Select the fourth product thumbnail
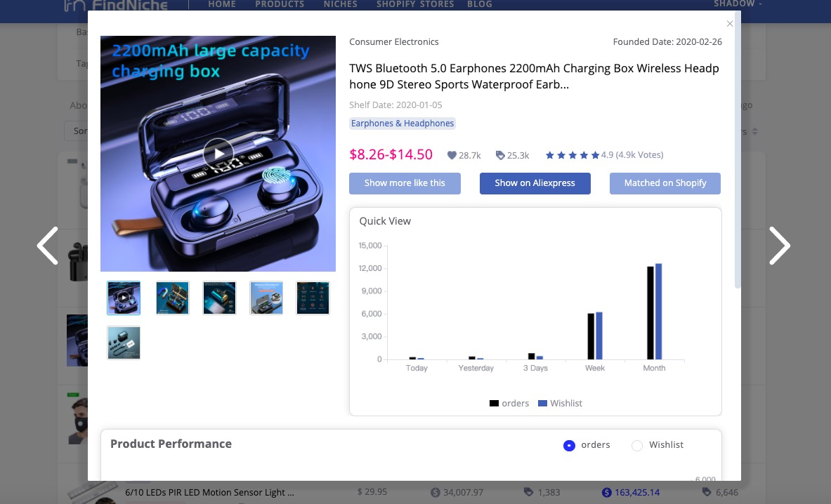This screenshot has width=831, height=504. (266, 298)
